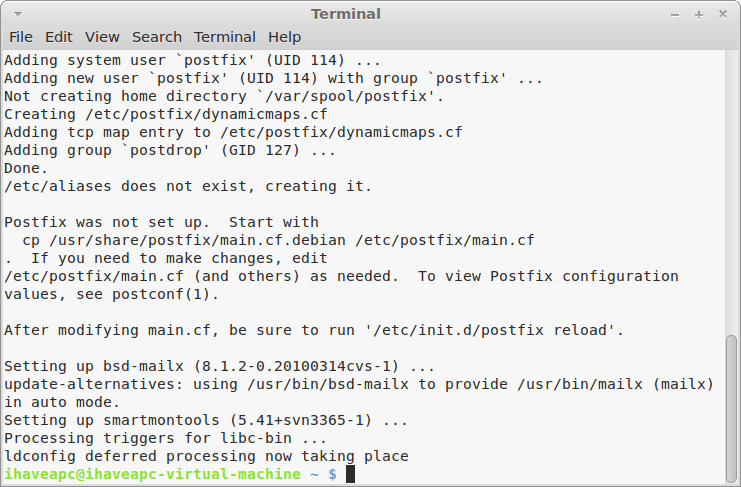
Task: Maximize the Terminal window with plus icon
Action: pos(699,15)
